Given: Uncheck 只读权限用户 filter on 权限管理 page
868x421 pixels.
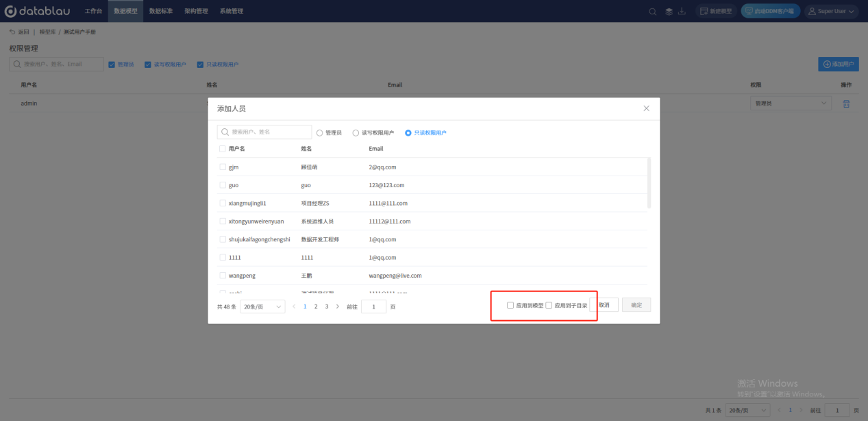Looking at the screenshot, I should (x=200, y=64).
